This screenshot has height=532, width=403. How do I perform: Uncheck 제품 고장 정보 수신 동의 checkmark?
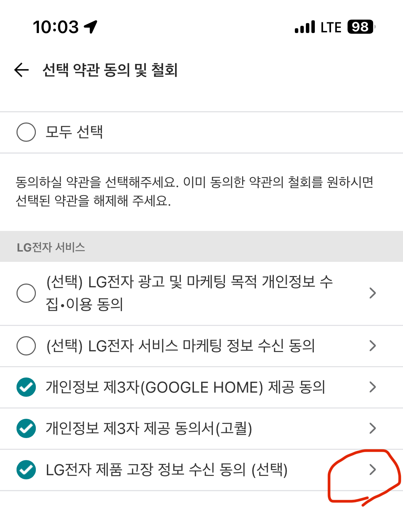pos(26,470)
